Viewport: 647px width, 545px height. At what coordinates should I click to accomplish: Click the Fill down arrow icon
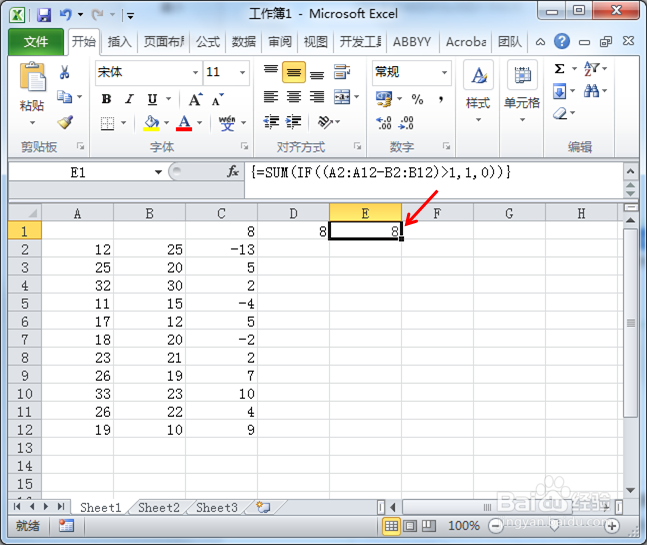click(560, 91)
